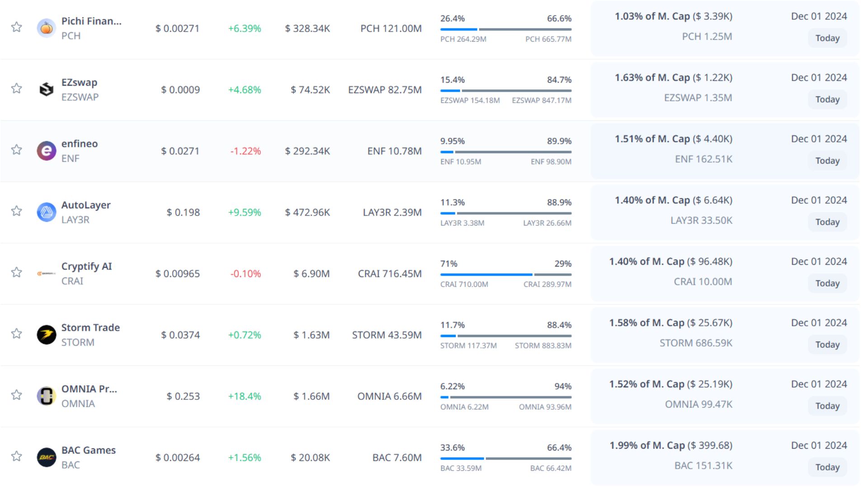Screen dimensions: 868x488
Task: Click the EZswap logo icon
Action: coord(46,89)
